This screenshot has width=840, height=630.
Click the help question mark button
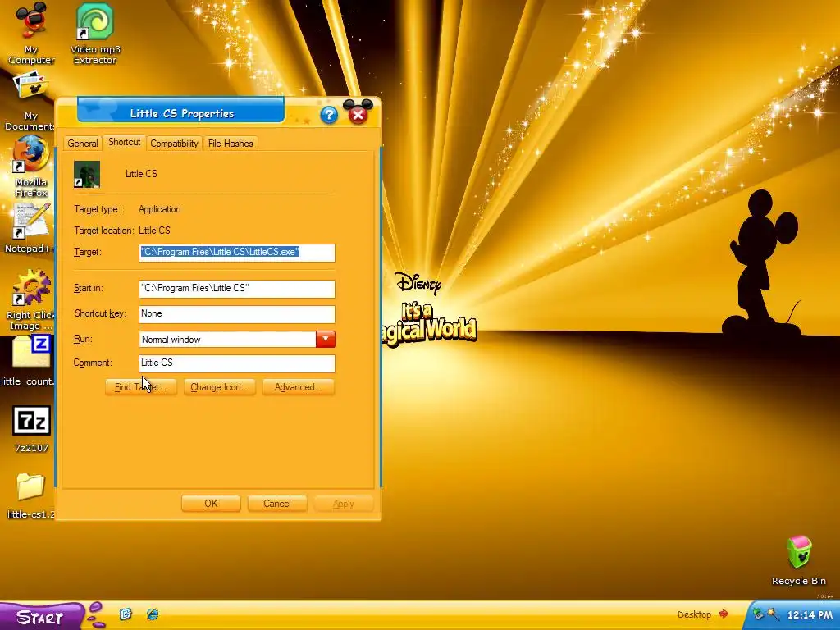pyautogui.click(x=329, y=115)
